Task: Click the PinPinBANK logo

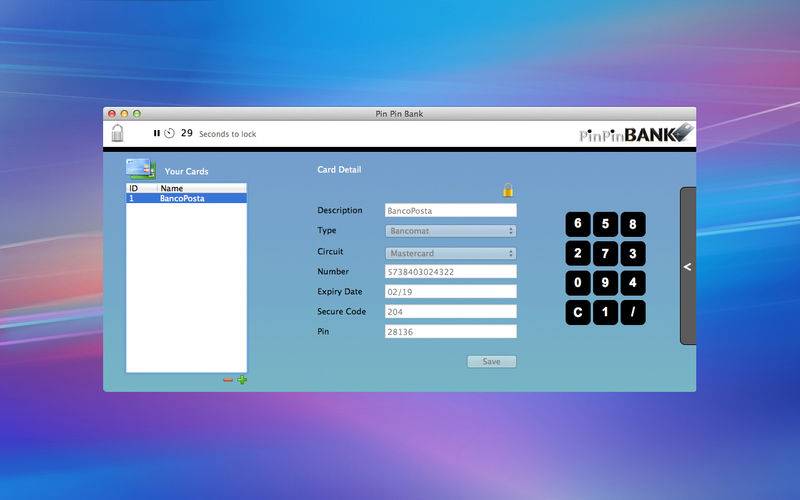Action: (636, 134)
